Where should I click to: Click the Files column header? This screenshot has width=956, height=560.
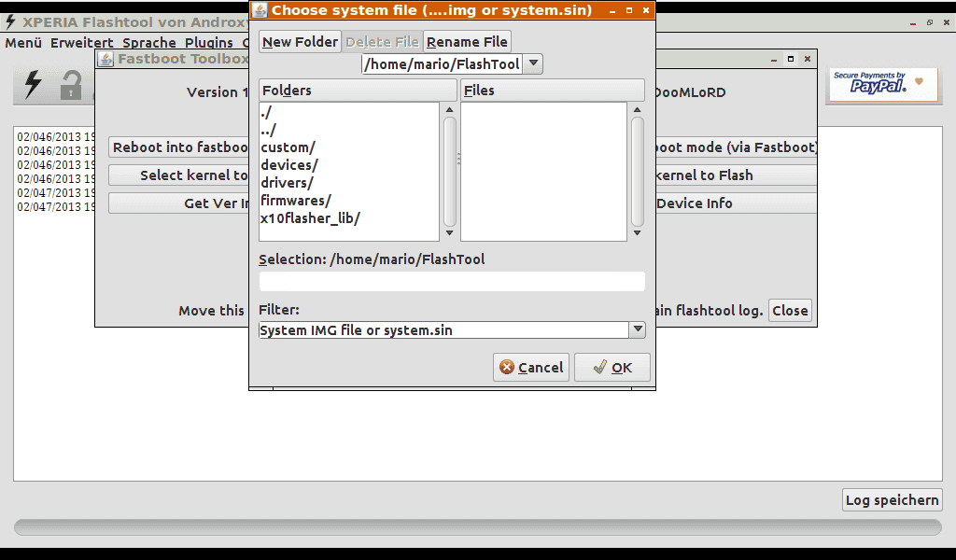tap(553, 91)
